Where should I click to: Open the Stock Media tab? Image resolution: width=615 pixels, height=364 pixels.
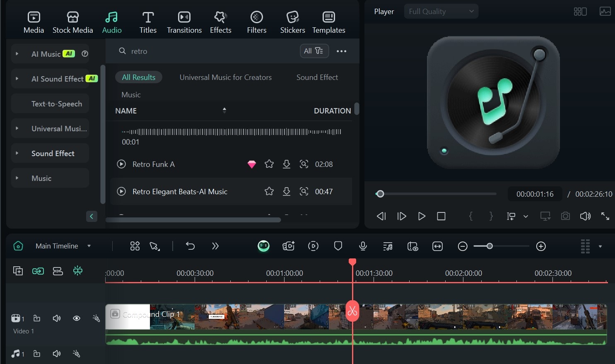73,22
